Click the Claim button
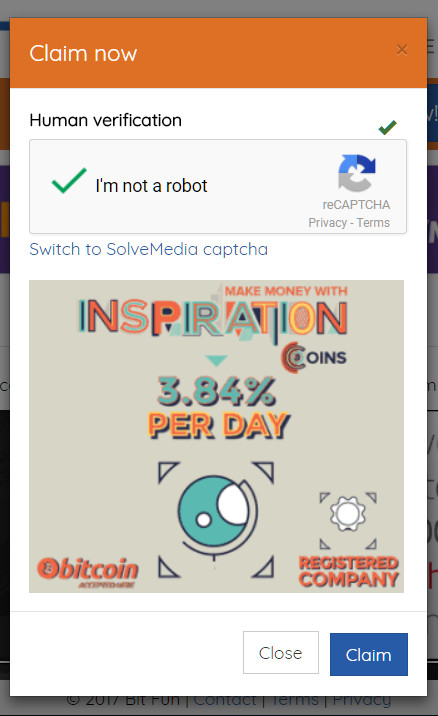The height and width of the screenshot is (716, 438). (369, 654)
